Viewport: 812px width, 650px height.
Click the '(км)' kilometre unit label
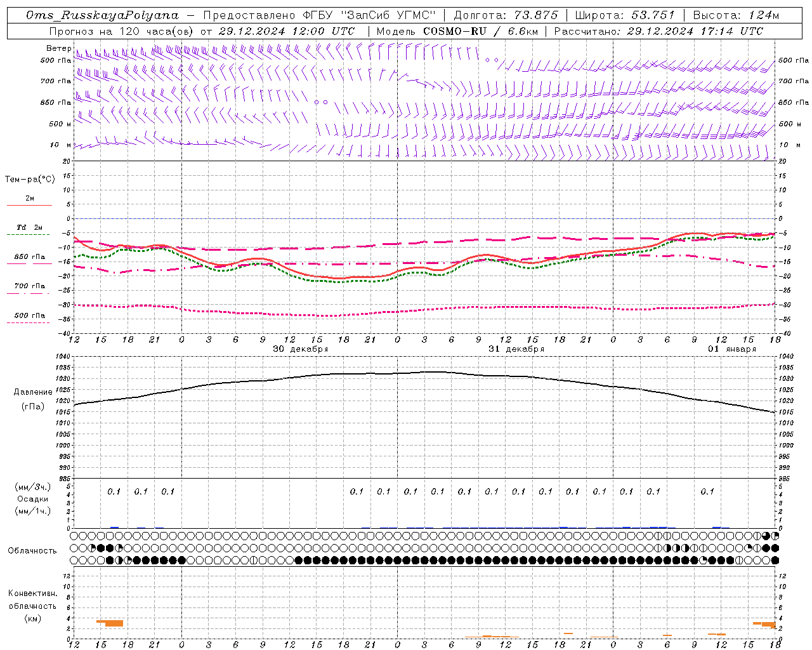tap(33, 618)
